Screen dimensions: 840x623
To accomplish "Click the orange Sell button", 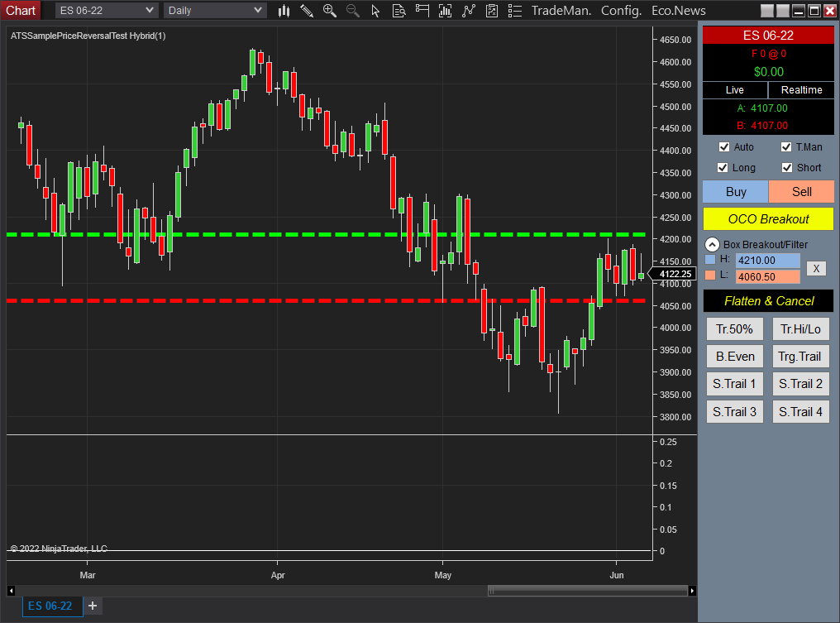I will pos(801,192).
